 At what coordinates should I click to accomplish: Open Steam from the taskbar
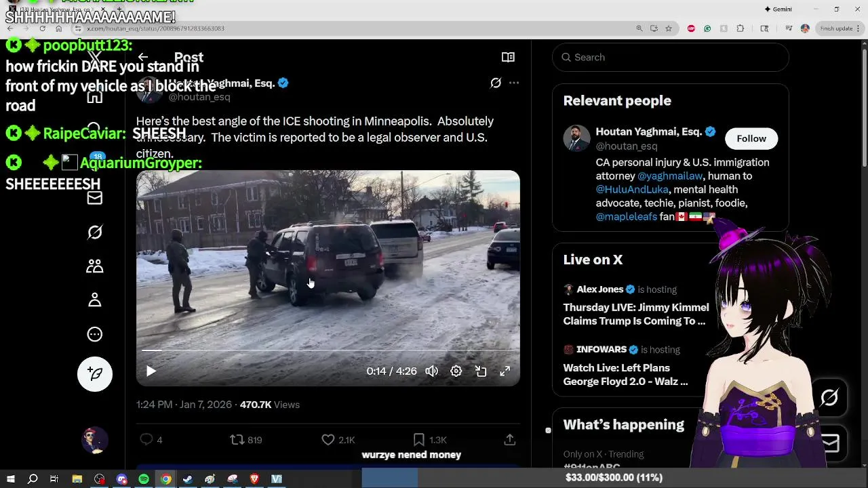click(x=188, y=479)
